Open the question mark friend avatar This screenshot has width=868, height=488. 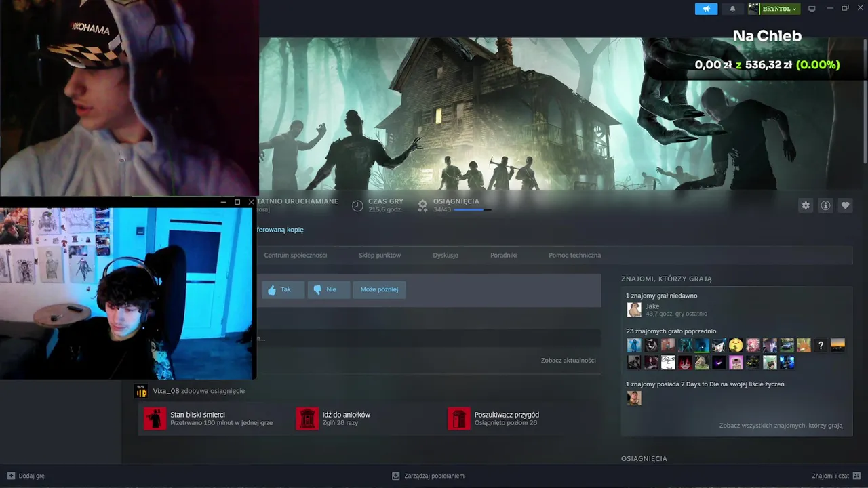pyautogui.click(x=821, y=346)
